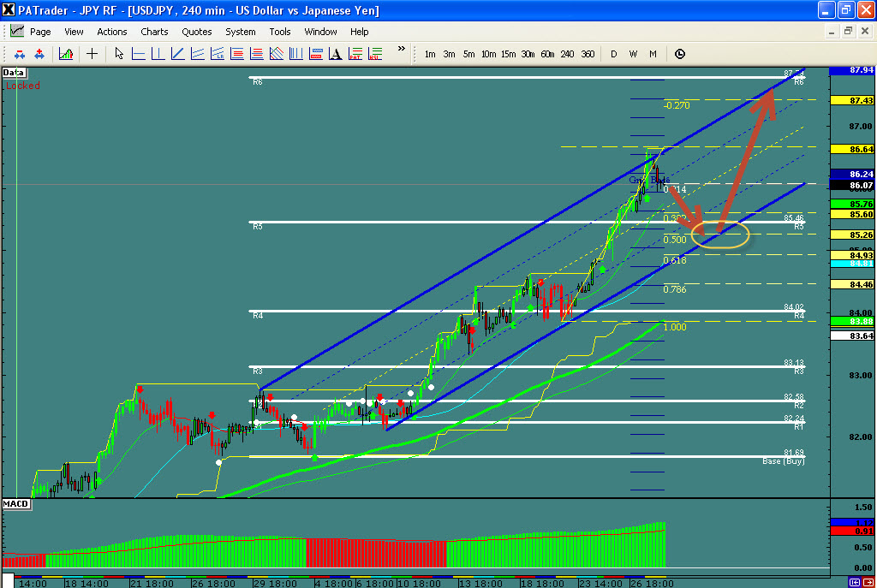Image resolution: width=877 pixels, height=588 pixels.
Task: Open the chart indicators icon
Action: [66, 54]
